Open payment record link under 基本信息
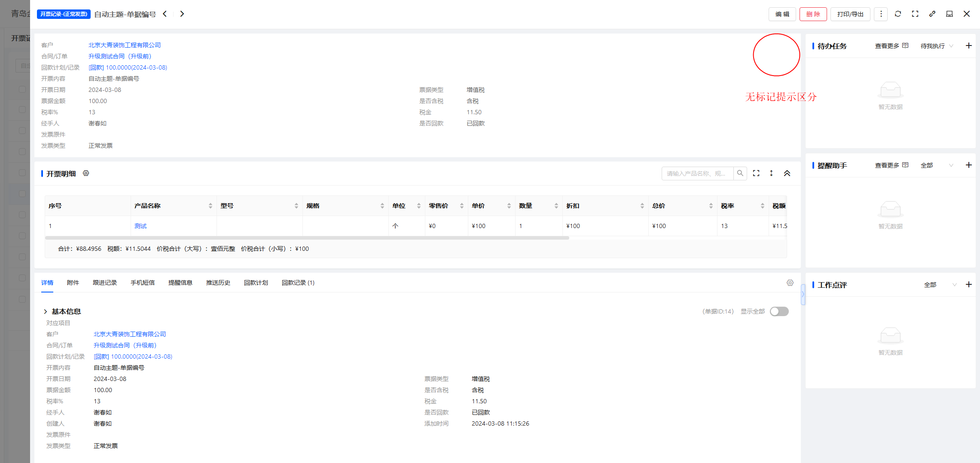The height and width of the screenshot is (463, 980). tap(133, 356)
